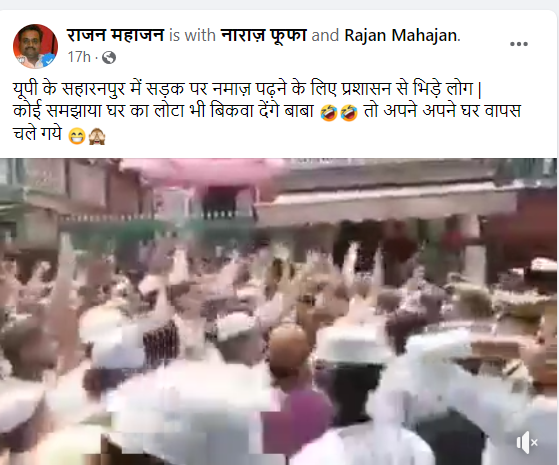Image resolution: width=559 pixels, height=465 pixels.
Task: Play the crowd video in the post
Action: coord(278,311)
